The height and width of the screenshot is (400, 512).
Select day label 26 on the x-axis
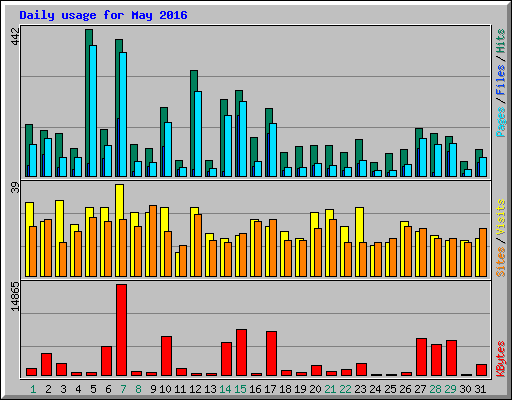coord(405,389)
